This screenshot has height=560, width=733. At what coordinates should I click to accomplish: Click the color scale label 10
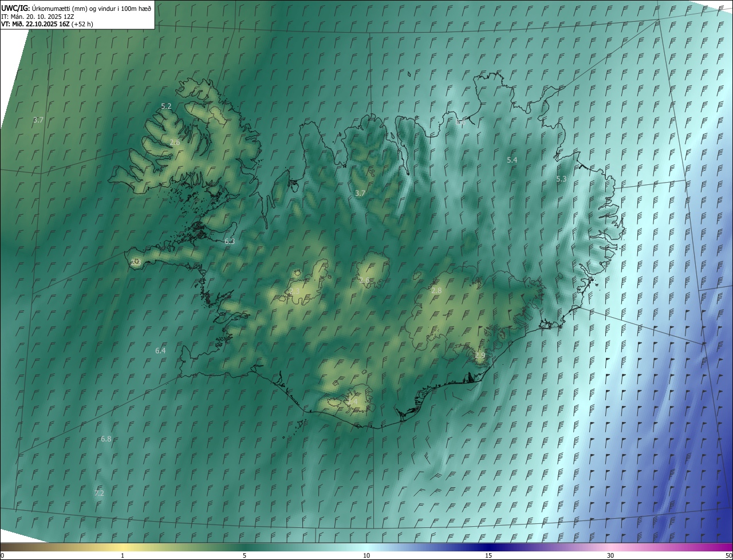(366, 555)
